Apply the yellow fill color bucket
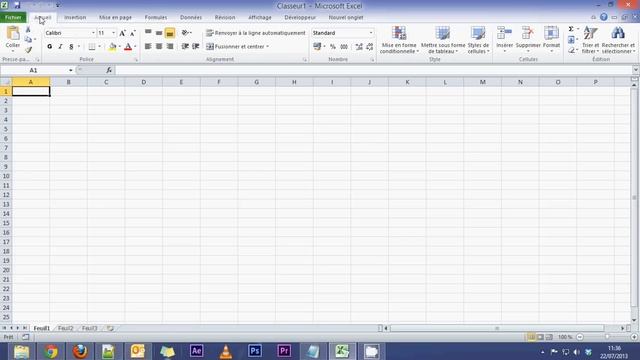Viewport: 640px width, 360px height. tap(112, 47)
